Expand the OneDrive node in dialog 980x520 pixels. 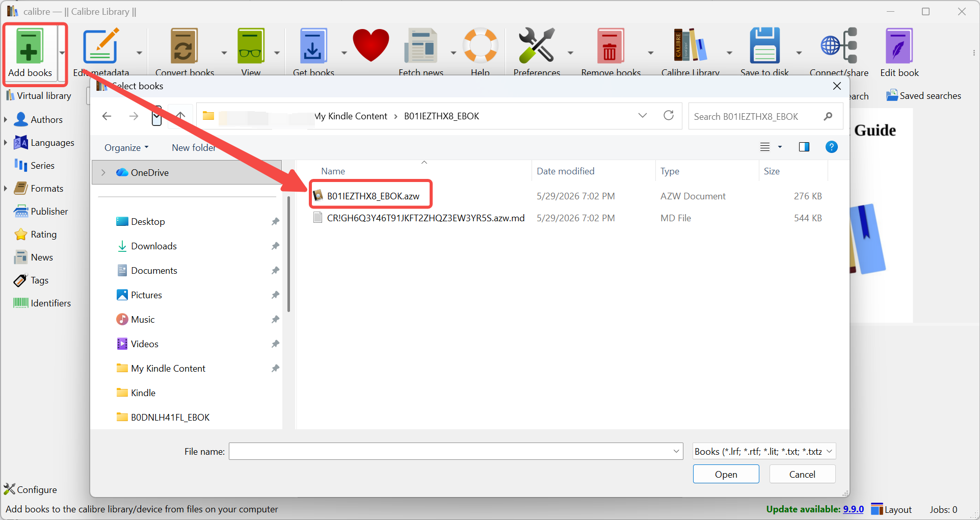click(103, 172)
